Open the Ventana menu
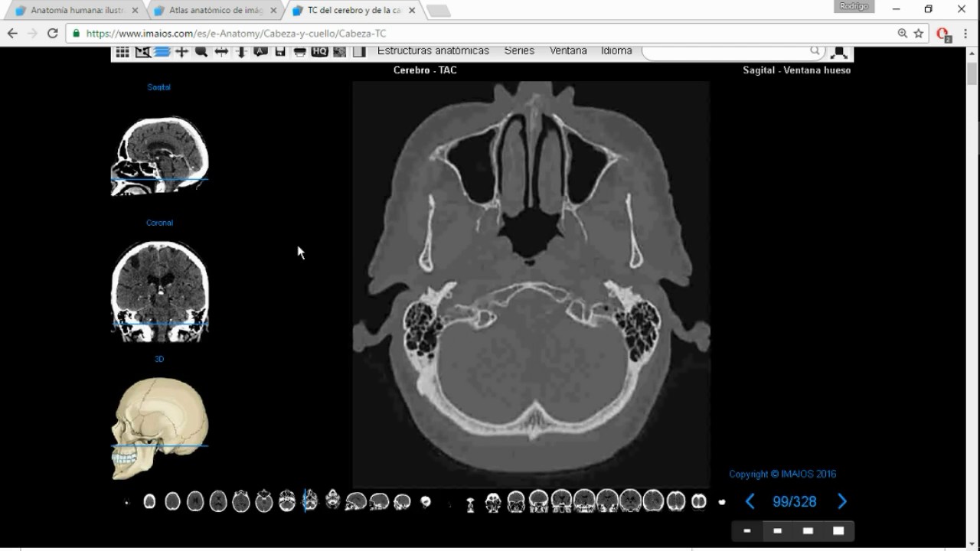This screenshot has width=980, height=551. click(568, 51)
